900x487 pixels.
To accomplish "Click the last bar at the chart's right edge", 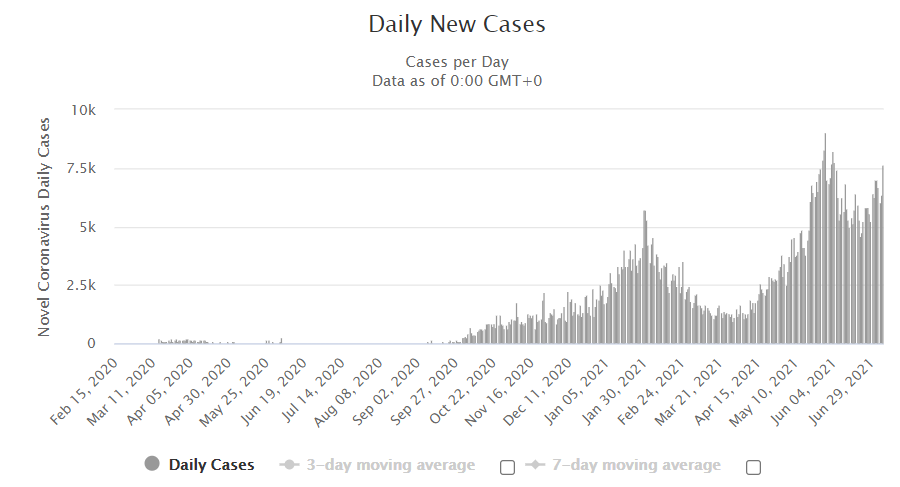I will pyautogui.click(x=883, y=254).
